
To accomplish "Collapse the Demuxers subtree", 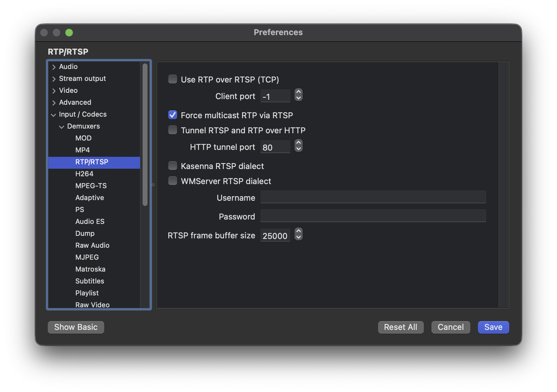I will click(x=62, y=127).
